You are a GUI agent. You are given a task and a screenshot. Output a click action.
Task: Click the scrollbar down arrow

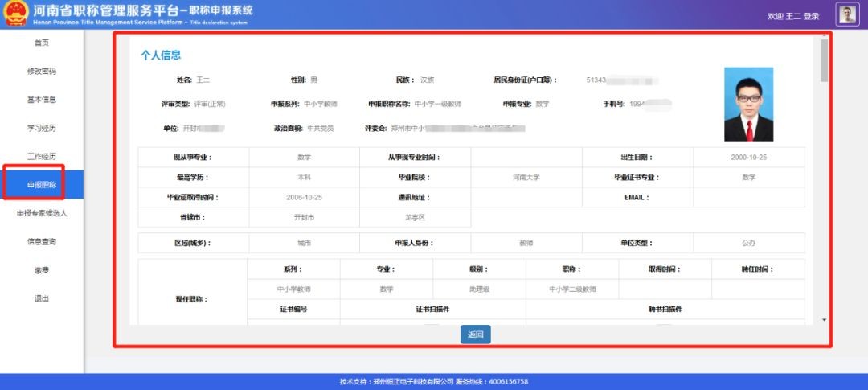point(825,320)
